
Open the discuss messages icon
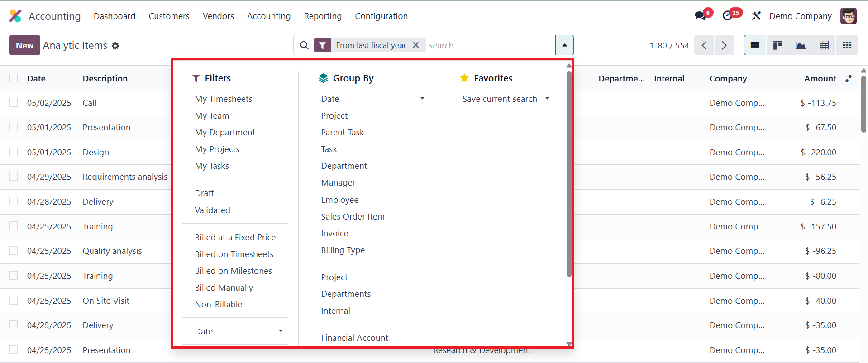[701, 16]
